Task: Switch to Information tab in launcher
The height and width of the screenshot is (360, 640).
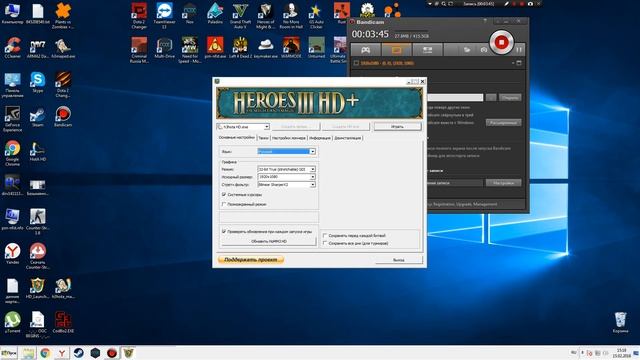Action: pos(320,138)
